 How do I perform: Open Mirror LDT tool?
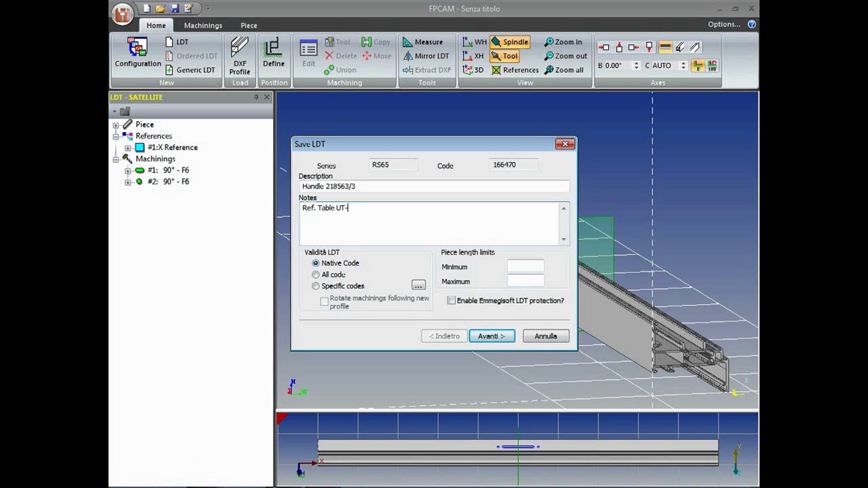(x=426, y=56)
